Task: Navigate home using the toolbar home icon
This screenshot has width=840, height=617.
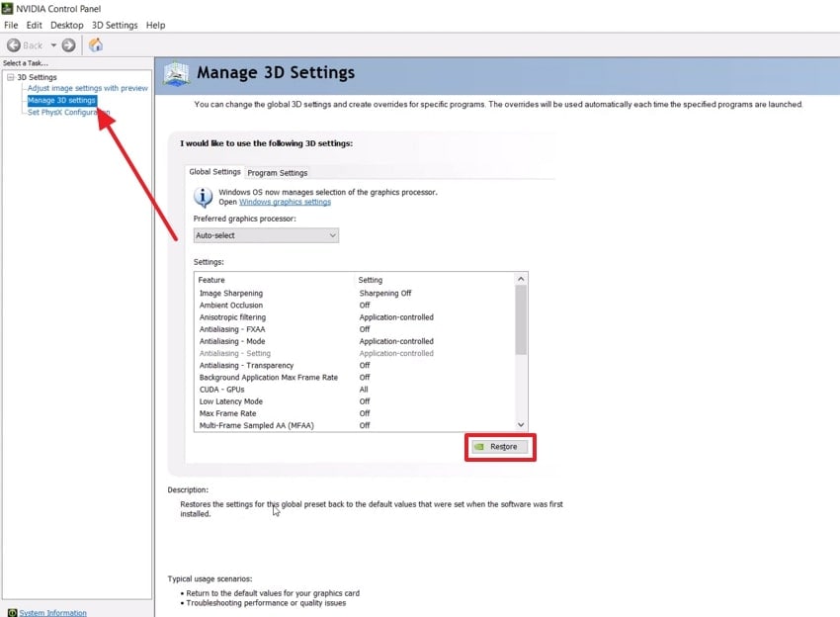Action: pyautogui.click(x=95, y=44)
